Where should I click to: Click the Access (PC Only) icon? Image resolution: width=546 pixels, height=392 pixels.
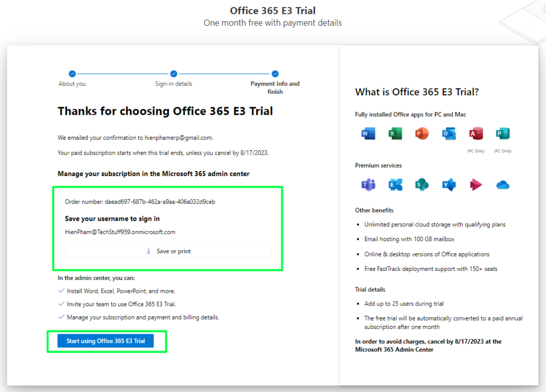[476, 134]
